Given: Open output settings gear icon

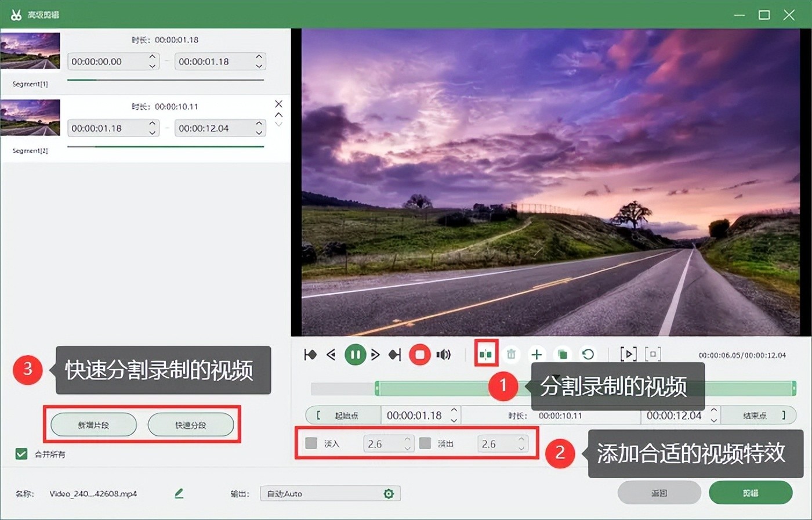Looking at the screenshot, I should click(388, 494).
